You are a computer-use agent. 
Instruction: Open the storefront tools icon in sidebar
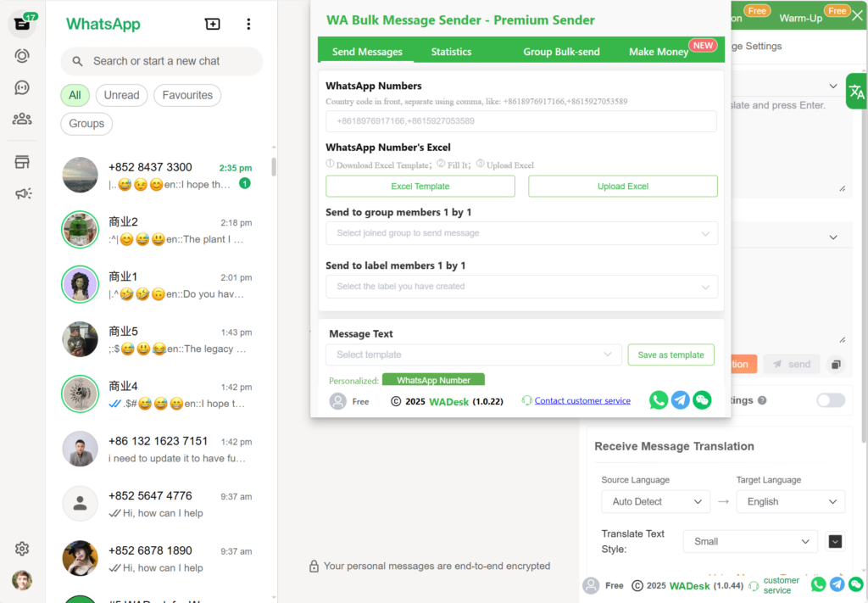[x=22, y=162]
